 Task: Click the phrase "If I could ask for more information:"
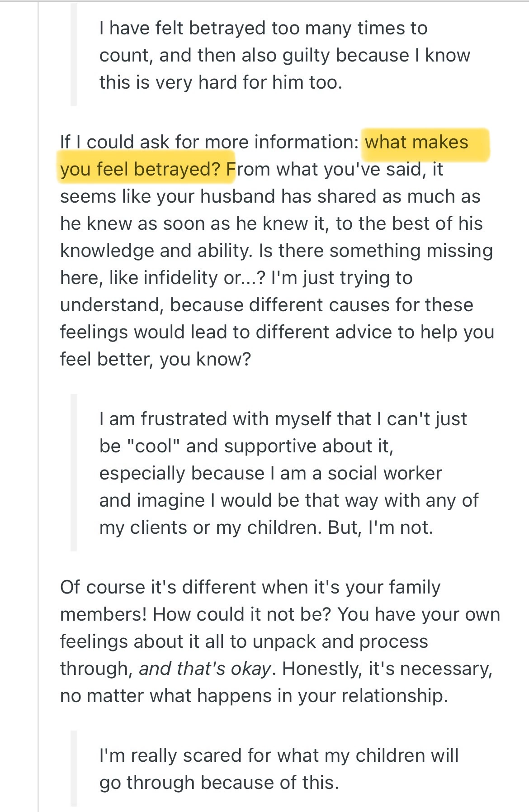(209, 142)
